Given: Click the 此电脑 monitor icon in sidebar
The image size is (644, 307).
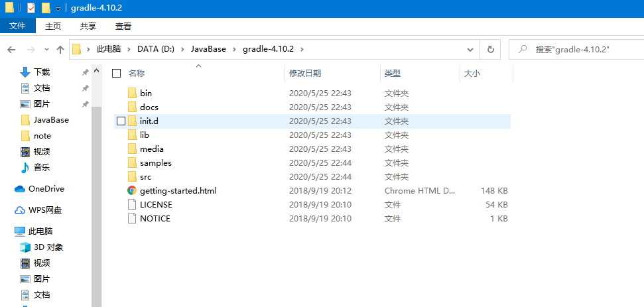Looking at the screenshot, I should click(x=20, y=231).
